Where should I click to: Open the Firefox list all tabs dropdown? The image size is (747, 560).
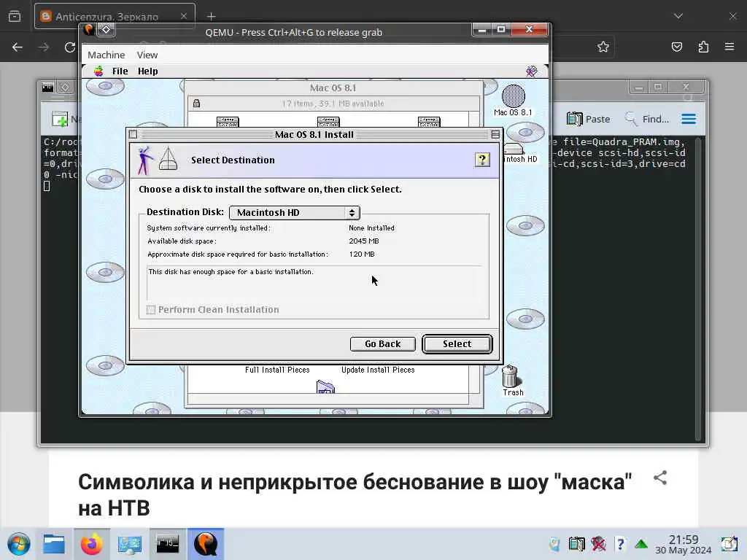click(x=678, y=16)
